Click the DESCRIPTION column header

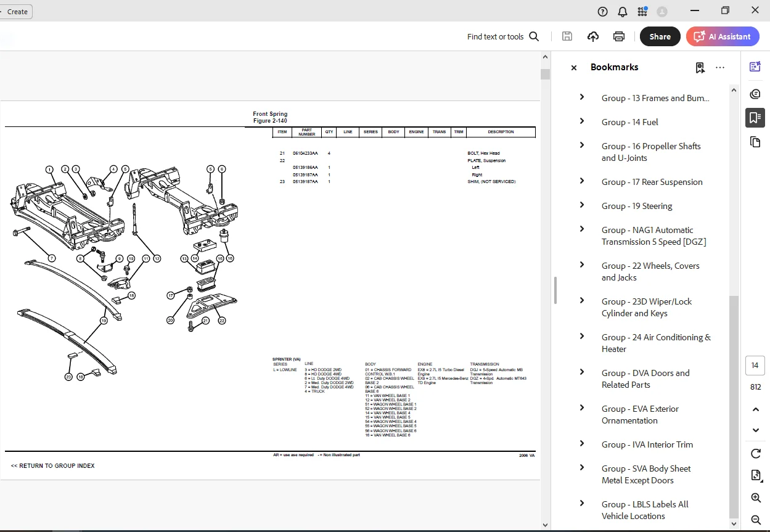501,132
